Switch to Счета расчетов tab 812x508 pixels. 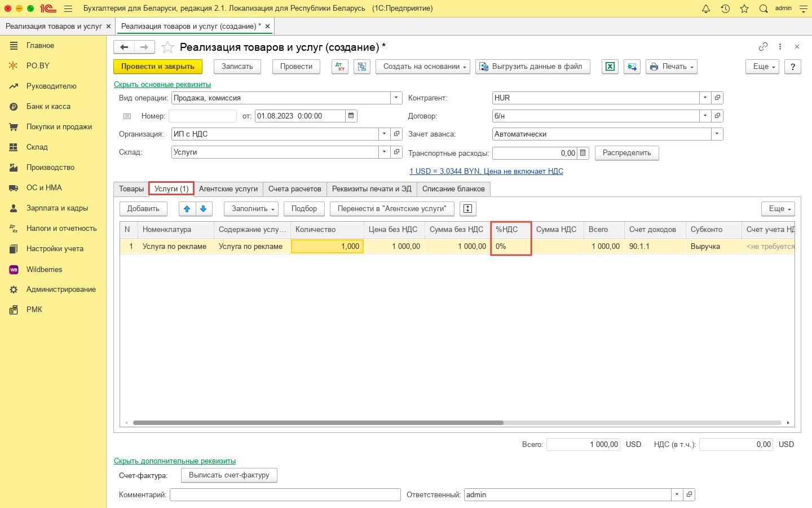click(295, 189)
